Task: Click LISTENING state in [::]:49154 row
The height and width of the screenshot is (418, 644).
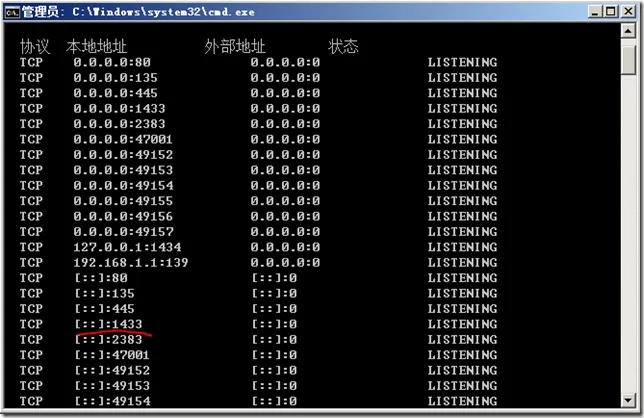Action: click(462, 401)
